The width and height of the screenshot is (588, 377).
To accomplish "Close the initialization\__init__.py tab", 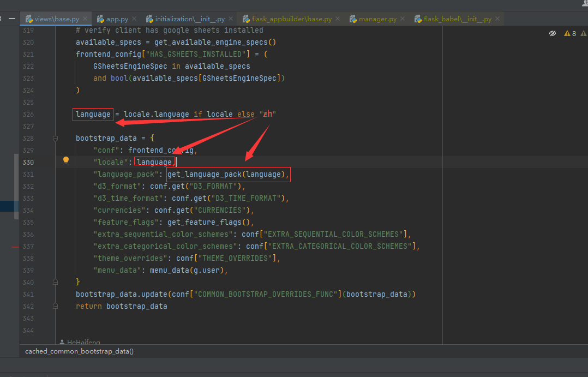I will (x=231, y=19).
